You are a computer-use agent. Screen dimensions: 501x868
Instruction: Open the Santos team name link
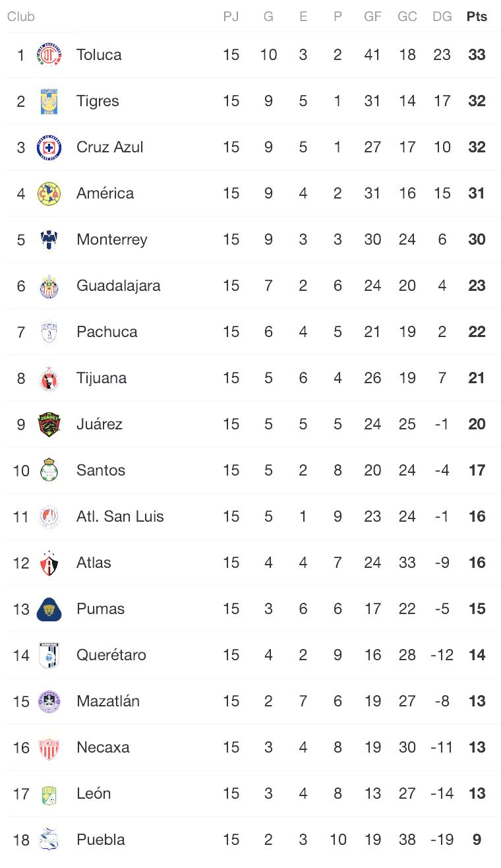[x=101, y=470]
